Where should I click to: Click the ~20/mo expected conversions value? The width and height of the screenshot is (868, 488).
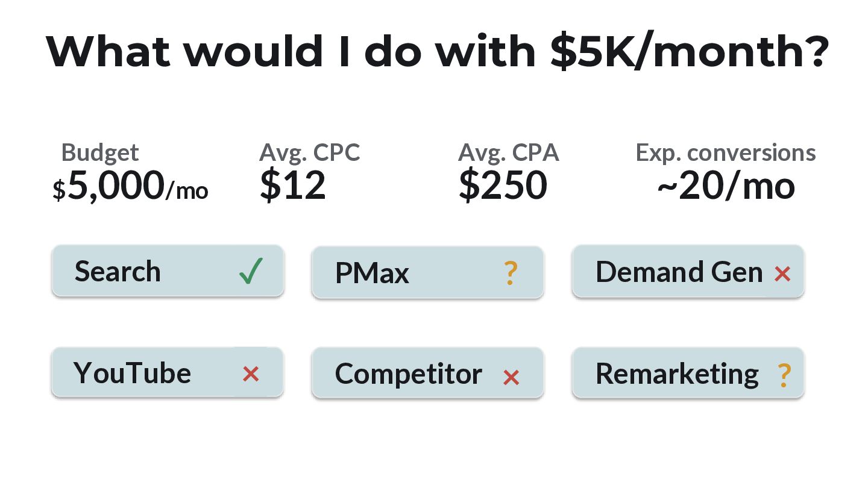pos(726,186)
